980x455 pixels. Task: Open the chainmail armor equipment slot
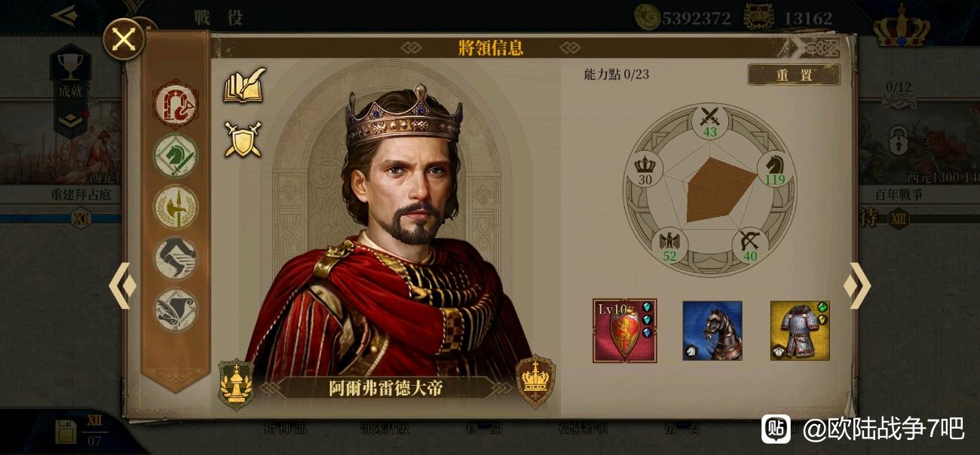point(800,331)
